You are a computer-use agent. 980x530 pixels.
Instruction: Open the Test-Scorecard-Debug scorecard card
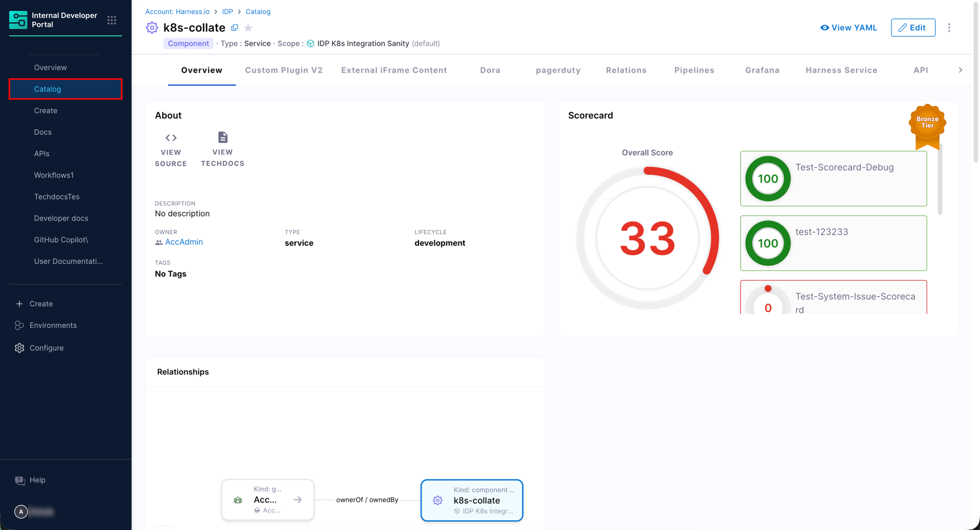coord(833,179)
